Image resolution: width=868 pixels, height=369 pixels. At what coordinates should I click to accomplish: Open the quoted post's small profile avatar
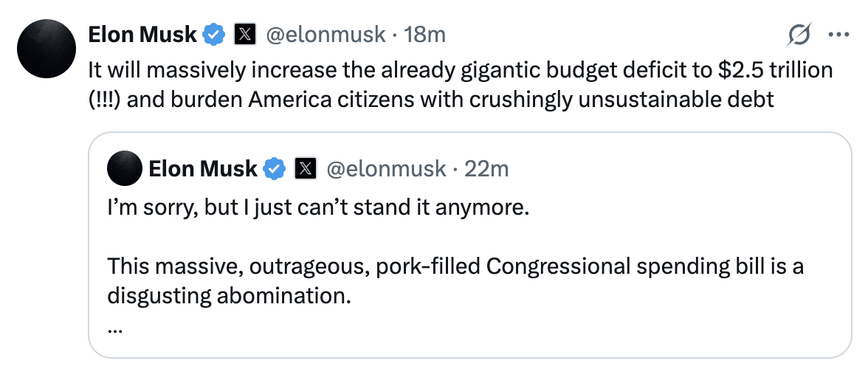[125, 169]
